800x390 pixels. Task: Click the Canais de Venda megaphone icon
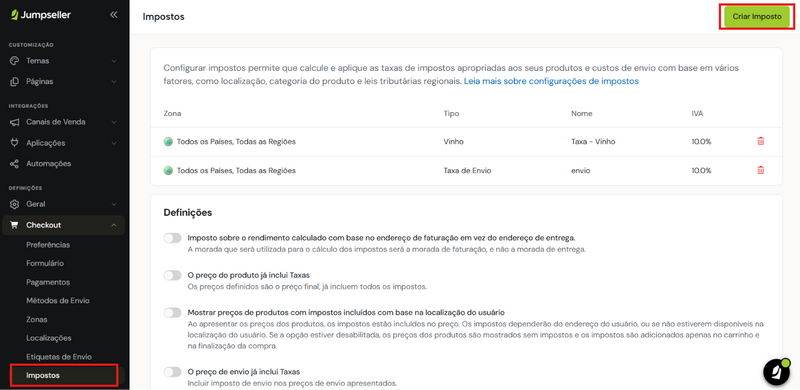pyautogui.click(x=14, y=122)
